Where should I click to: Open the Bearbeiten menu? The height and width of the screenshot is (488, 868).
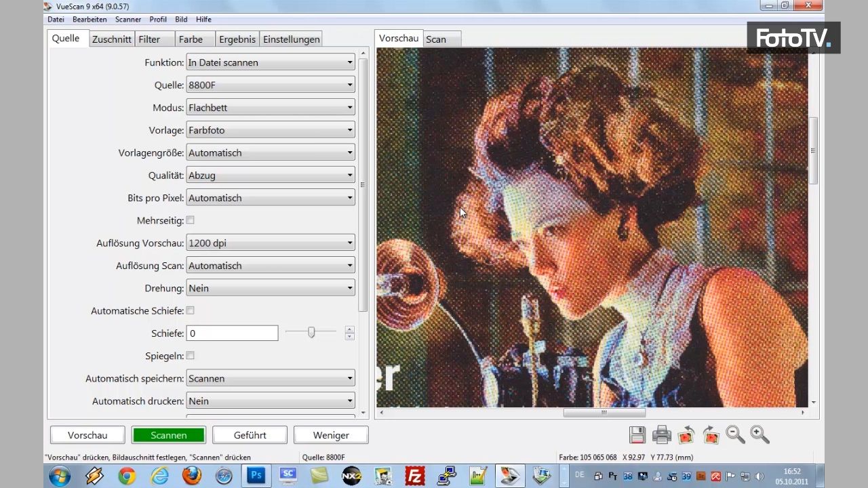click(90, 20)
